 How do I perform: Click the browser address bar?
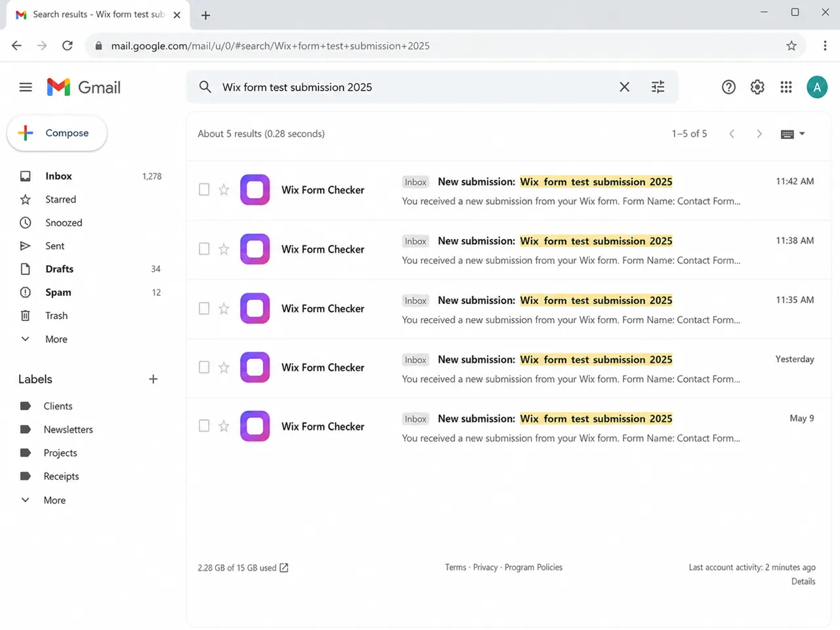point(446,46)
